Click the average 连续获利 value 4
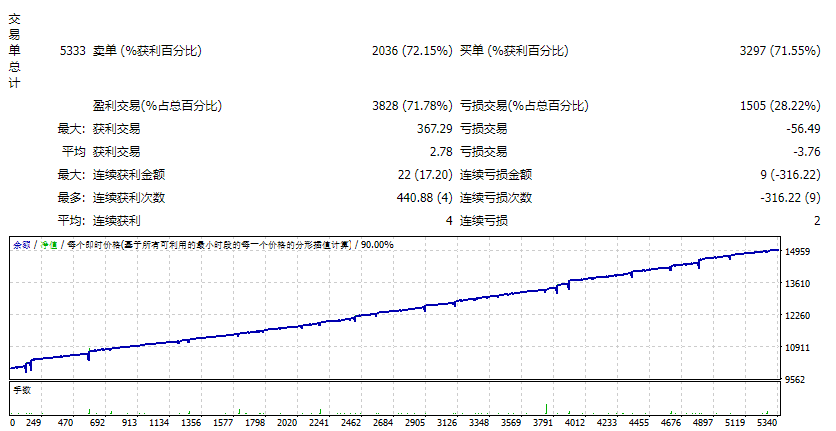The width and height of the screenshot is (836, 431). [x=449, y=220]
